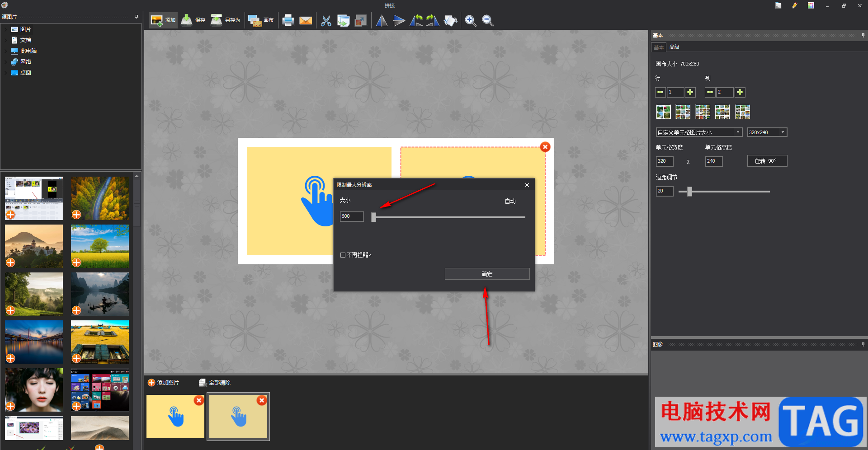This screenshot has height=450, width=868.
Task: Click the row count field
Action: [675, 92]
